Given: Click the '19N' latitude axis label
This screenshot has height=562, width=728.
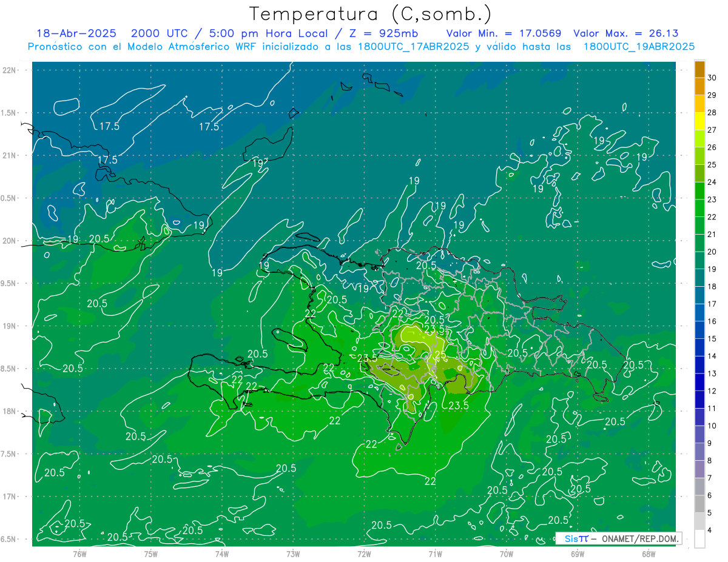Looking at the screenshot, I should pos(10,326).
